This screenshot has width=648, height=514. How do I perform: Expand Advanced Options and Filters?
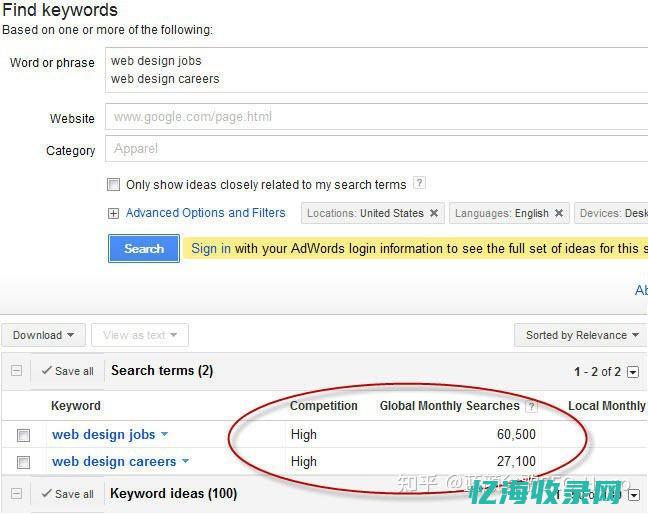[205, 213]
